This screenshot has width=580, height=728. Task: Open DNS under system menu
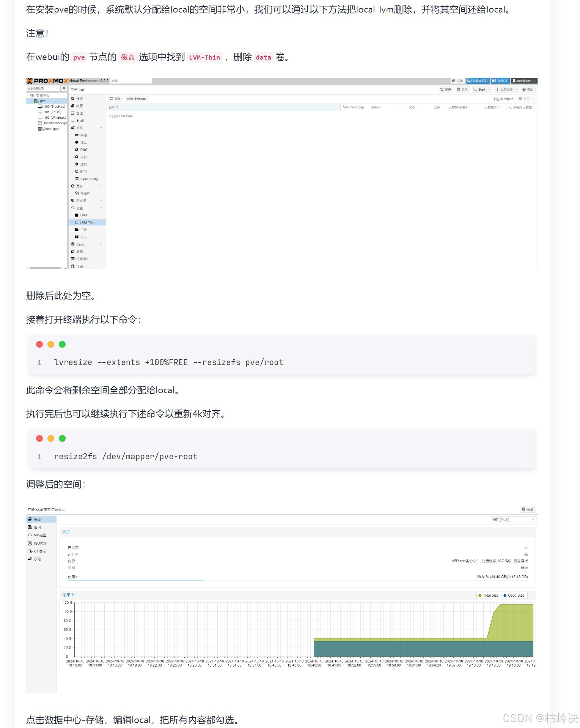pyautogui.click(x=87, y=150)
